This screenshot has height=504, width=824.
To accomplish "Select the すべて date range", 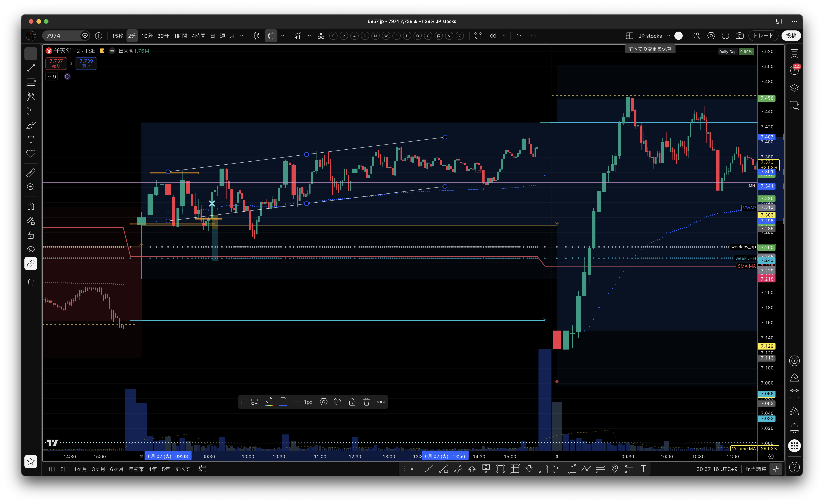I will 183,469.
